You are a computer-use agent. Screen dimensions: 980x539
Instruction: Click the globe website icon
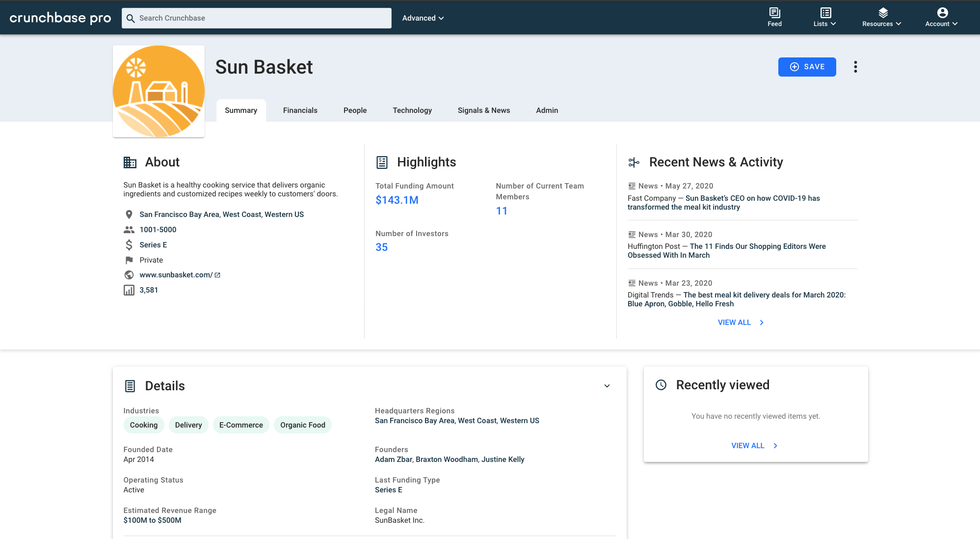click(x=129, y=275)
